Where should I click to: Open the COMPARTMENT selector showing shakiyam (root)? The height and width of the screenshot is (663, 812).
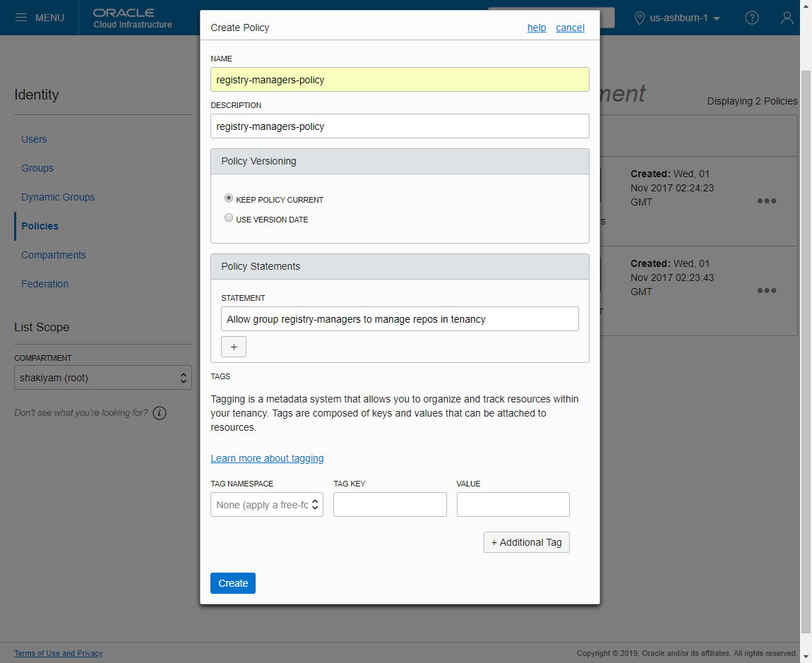click(x=102, y=377)
